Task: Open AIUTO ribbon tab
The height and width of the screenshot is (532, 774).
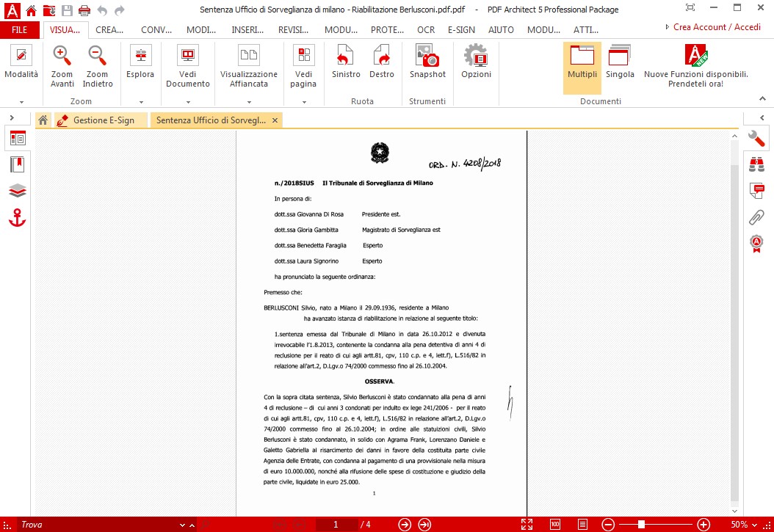Action: (501, 30)
